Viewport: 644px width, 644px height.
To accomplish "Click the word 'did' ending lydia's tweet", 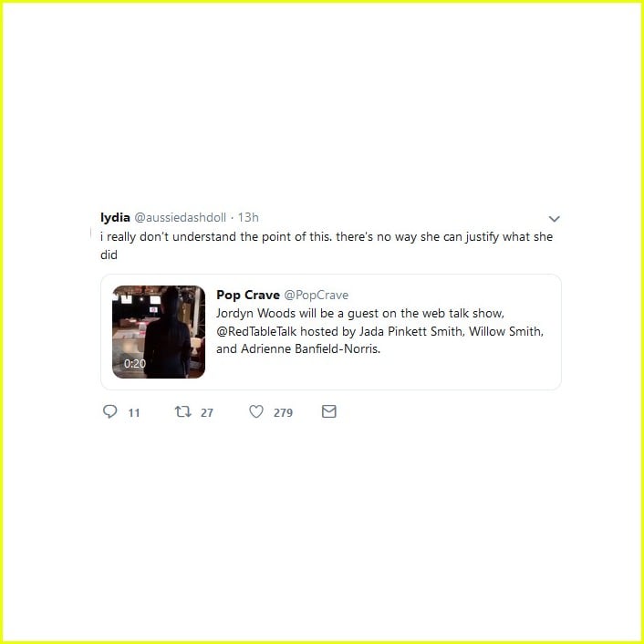I will [109, 254].
